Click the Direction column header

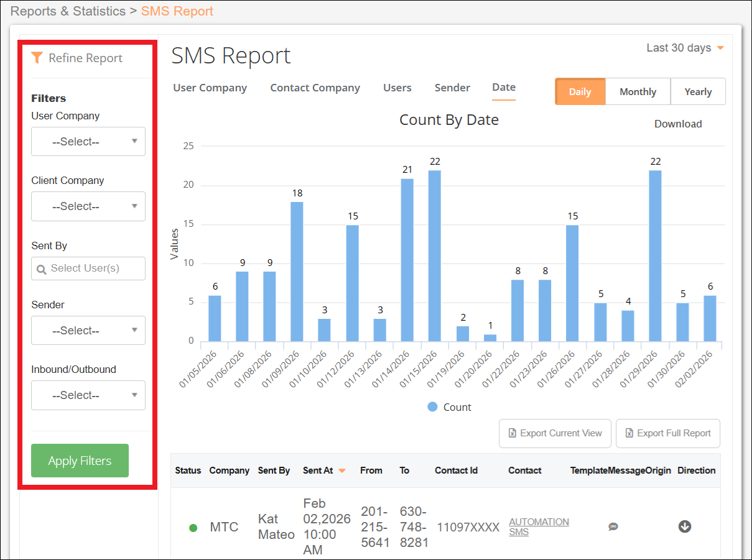[x=697, y=470]
